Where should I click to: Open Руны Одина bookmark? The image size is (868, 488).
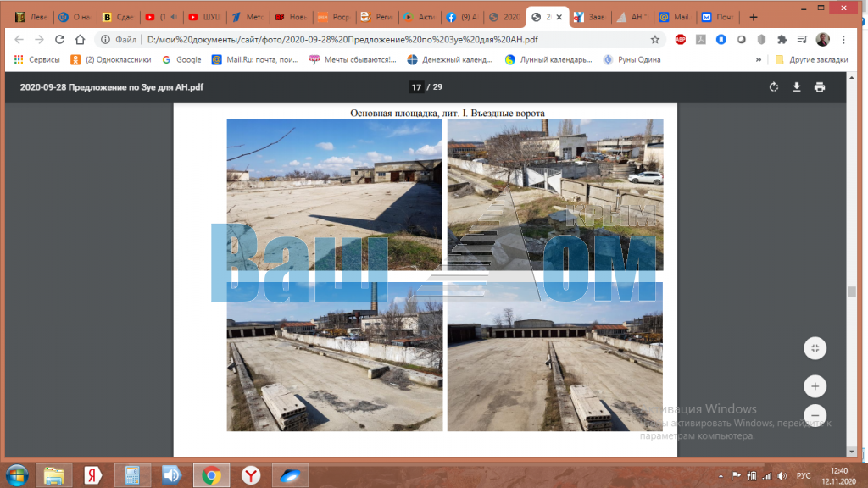[632, 60]
